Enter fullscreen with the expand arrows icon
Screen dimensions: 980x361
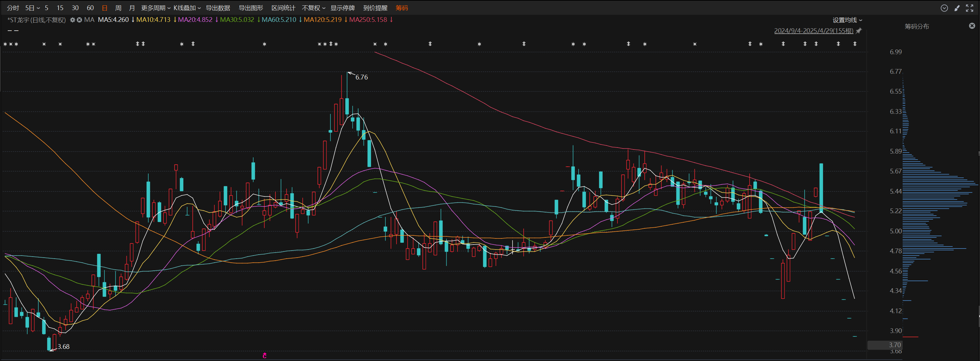click(x=969, y=8)
